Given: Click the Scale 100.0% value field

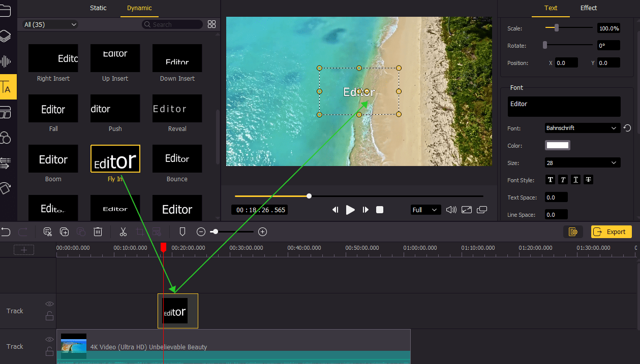Looking at the screenshot, I should [x=608, y=28].
